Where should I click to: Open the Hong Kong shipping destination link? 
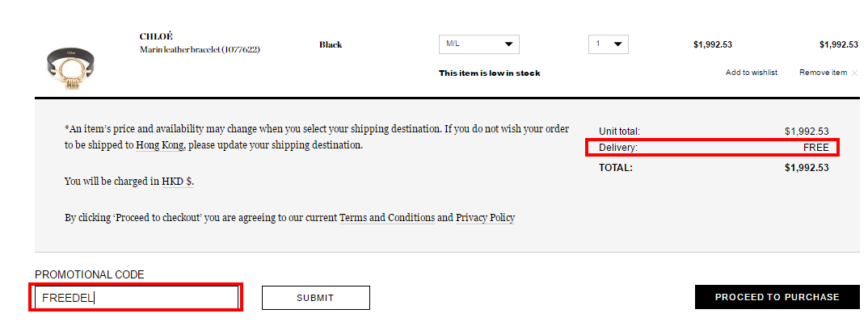tap(158, 146)
